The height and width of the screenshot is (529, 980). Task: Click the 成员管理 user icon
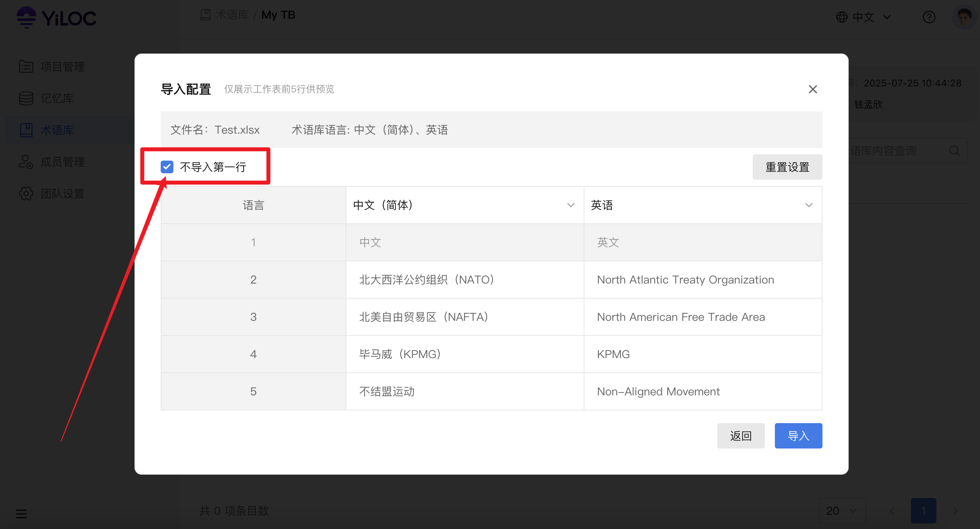tap(26, 162)
